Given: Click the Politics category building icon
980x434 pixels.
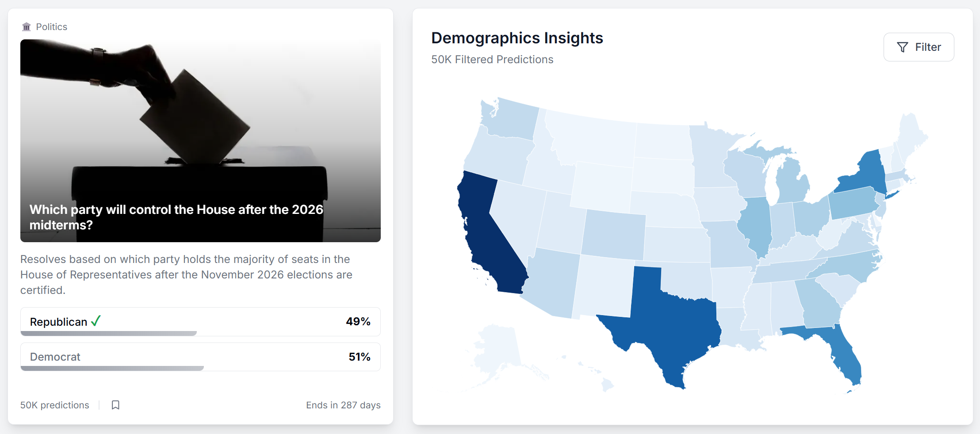Looking at the screenshot, I should click(27, 27).
